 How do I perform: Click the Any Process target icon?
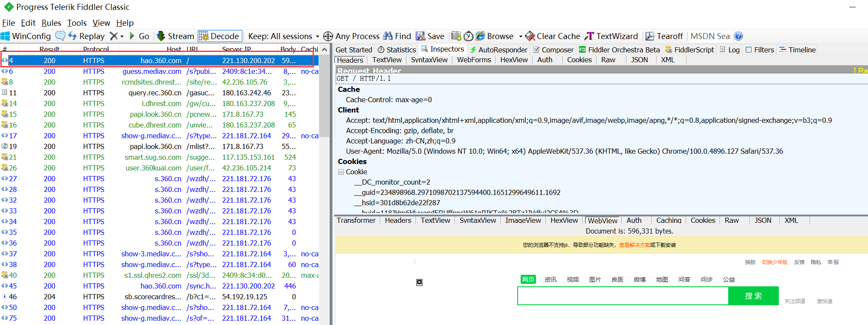coord(328,36)
